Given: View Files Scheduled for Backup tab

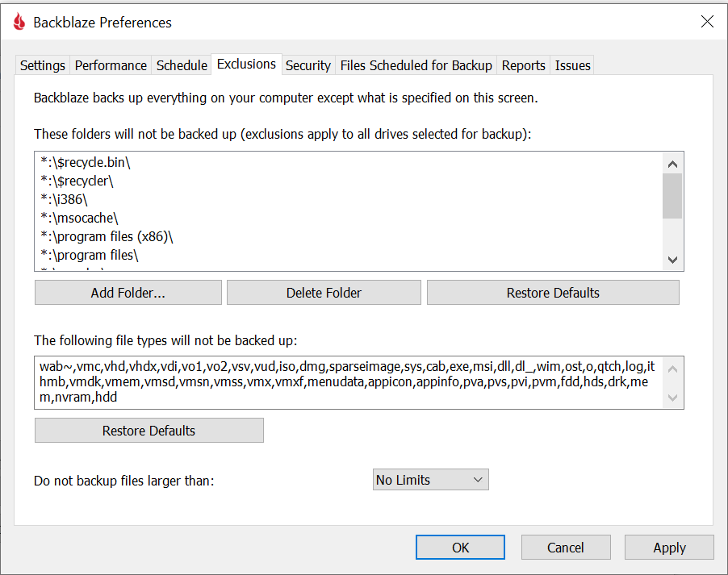Looking at the screenshot, I should [x=416, y=65].
